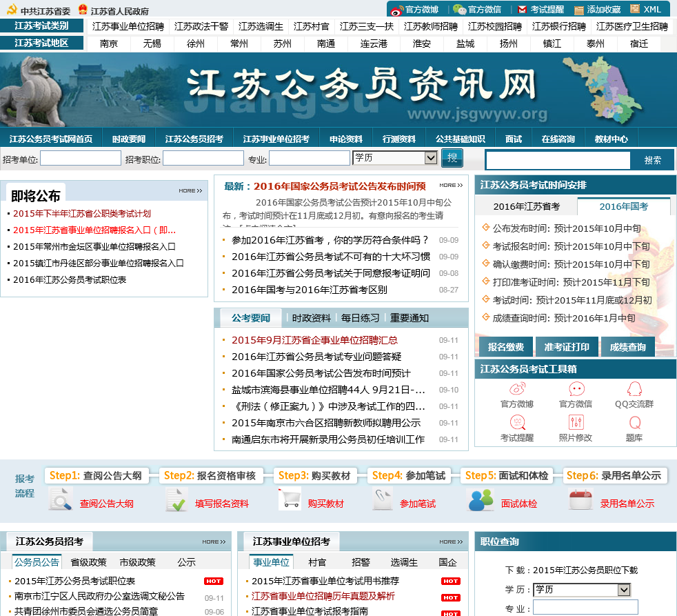Click the magnifier document icon for 查阅公告大纲
The height and width of the screenshot is (616, 677).
click(x=60, y=499)
